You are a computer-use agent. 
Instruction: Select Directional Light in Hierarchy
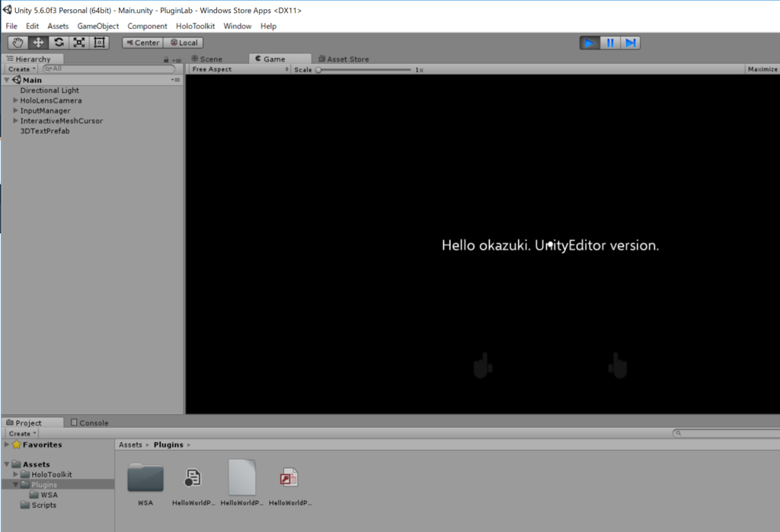pos(50,91)
